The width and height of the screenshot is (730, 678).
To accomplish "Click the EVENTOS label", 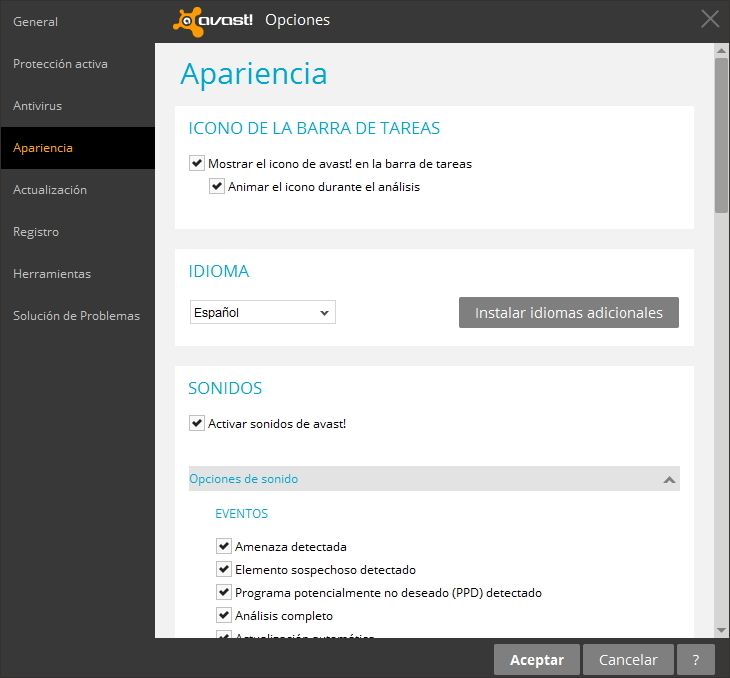I will click(x=242, y=514).
